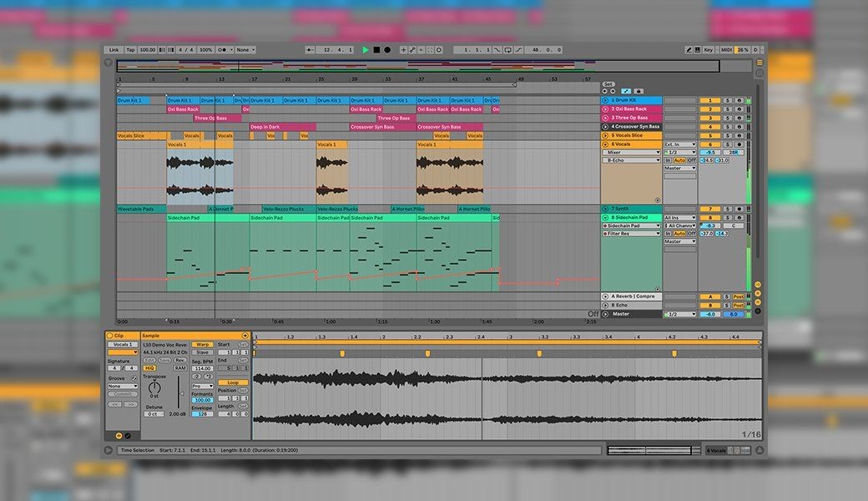Enable HiQ mode for the sample
Image resolution: width=868 pixels, height=501 pixels.
pos(149,367)
